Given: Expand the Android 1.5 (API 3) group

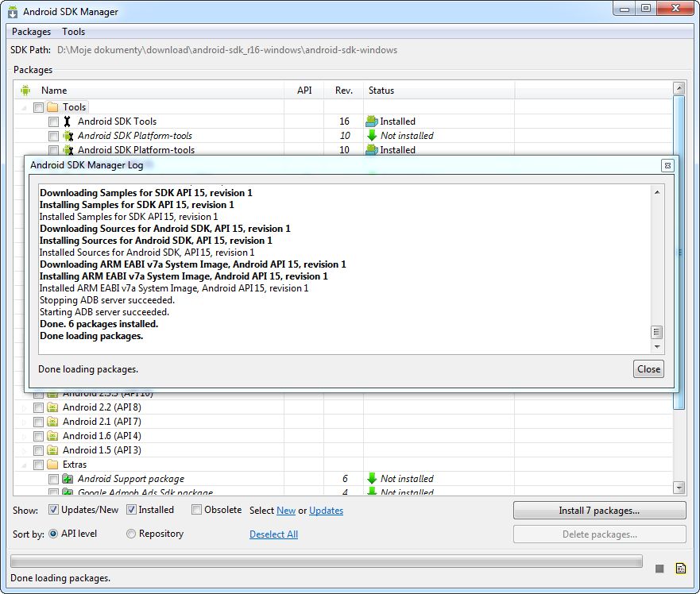Looking at the screenshot, I should tap(24, 450).
